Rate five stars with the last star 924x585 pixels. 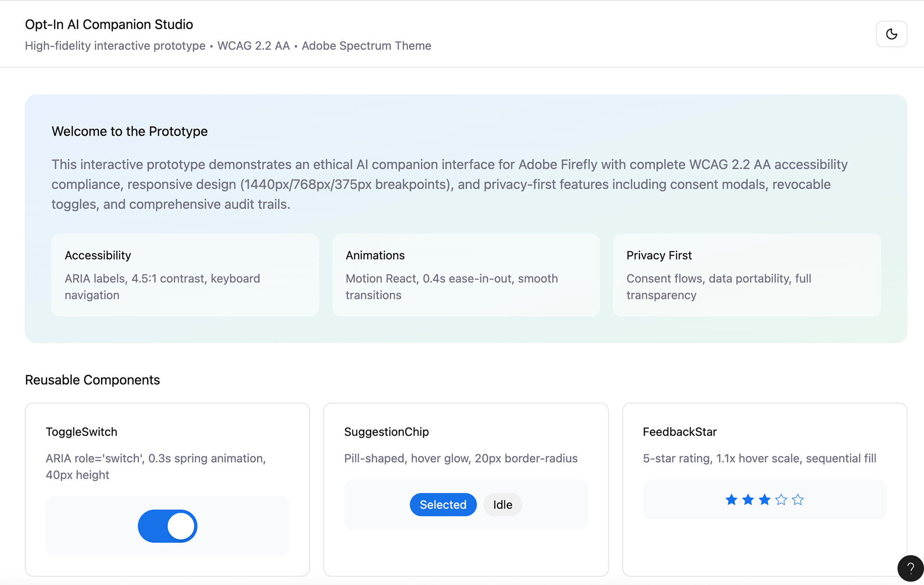click(797, 500)
